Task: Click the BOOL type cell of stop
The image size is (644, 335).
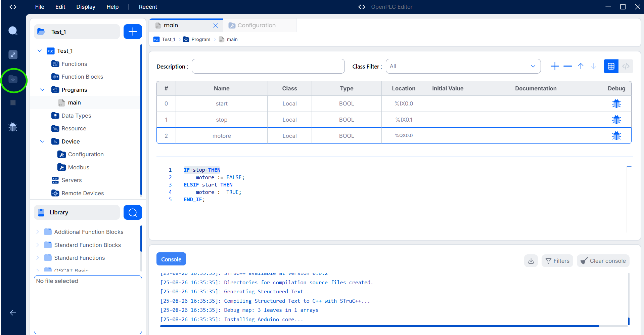Action: tap(347, 120)
